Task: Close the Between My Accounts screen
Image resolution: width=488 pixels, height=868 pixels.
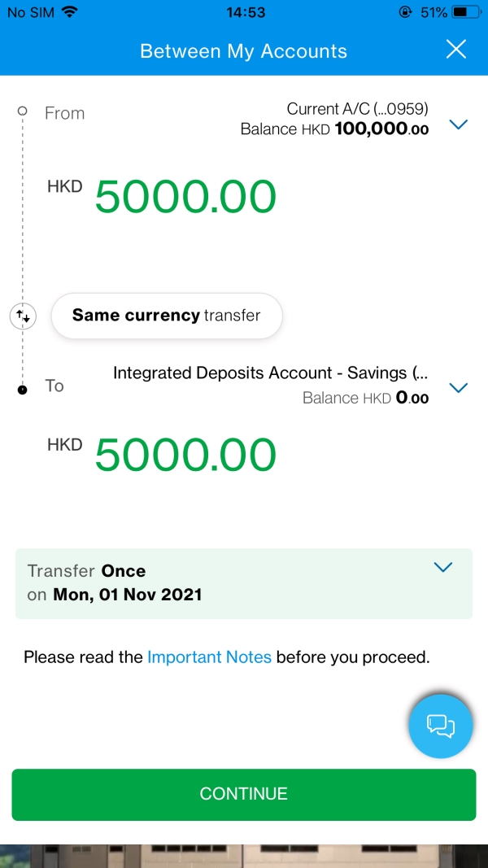Action: (455, 50)
